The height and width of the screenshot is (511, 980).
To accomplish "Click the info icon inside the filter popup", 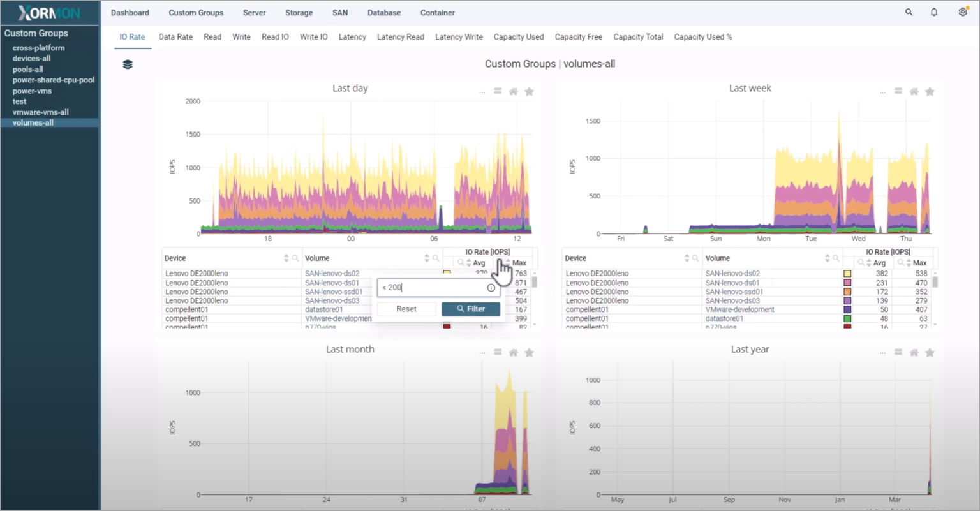I will [491, 288].
